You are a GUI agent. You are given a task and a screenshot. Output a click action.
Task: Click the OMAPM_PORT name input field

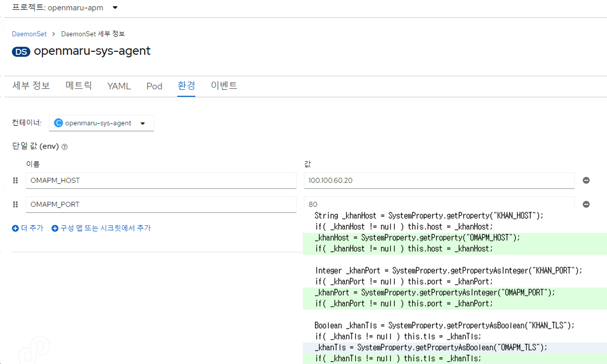pyautogui.click(x=161, y=204)
